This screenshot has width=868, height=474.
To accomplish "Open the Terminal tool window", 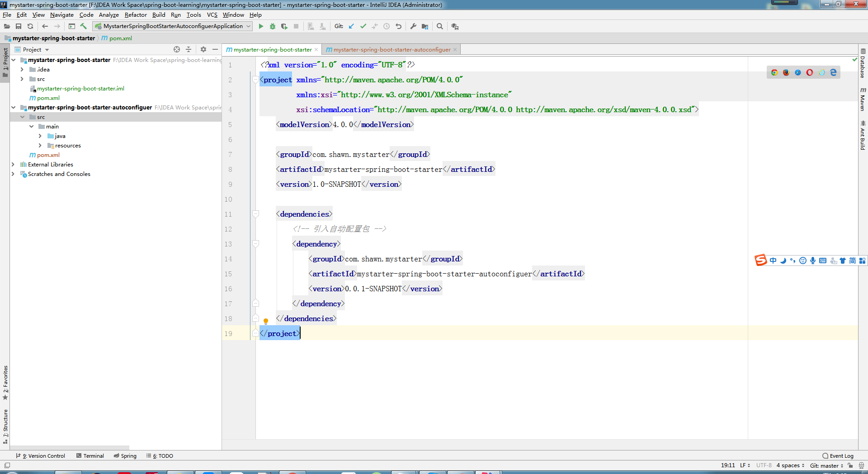I will click(90, 456).
